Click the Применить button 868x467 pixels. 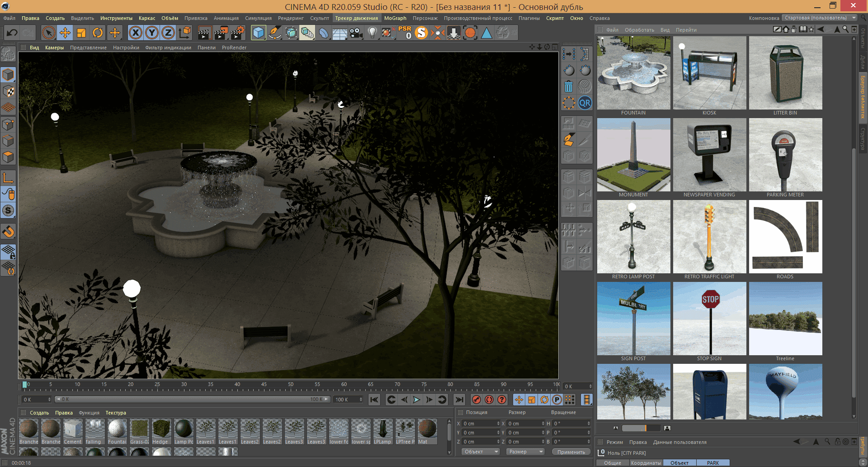click(x=571, y=452)
